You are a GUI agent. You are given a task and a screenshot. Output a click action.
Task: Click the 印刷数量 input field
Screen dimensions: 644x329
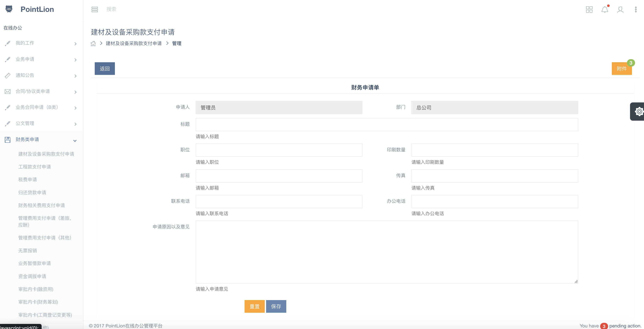pos(495,150)
